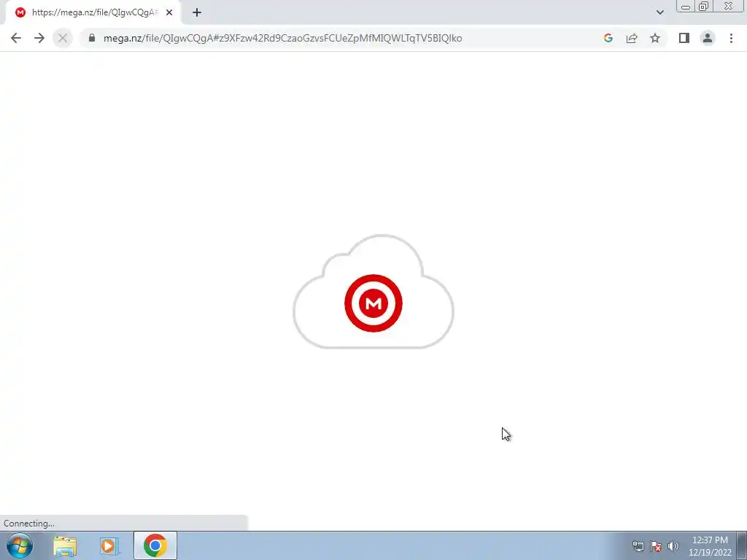Switch to Chrome in the taskbar
Viewport: 747px width, 560px height.
pyautogui.click(x=155, y=545)
